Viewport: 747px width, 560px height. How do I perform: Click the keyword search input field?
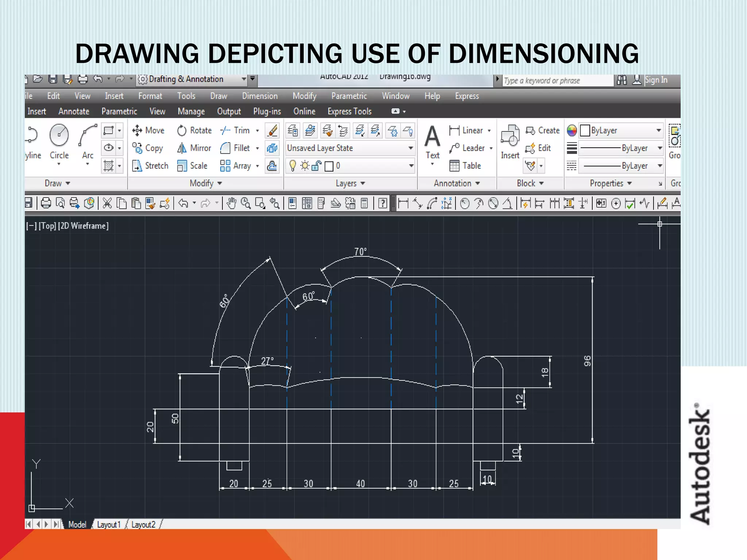(x=558, y=81)
